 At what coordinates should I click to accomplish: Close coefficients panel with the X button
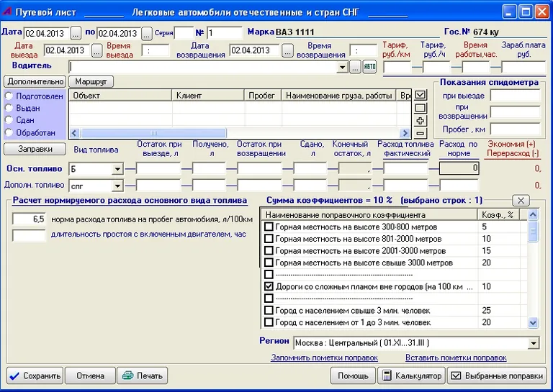point(521,200)
